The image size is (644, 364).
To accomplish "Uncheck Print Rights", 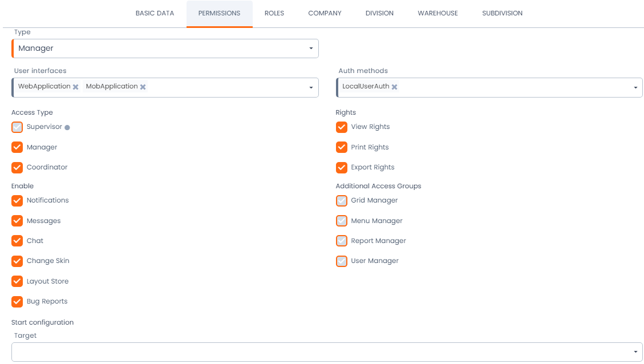I will [342, 147].
